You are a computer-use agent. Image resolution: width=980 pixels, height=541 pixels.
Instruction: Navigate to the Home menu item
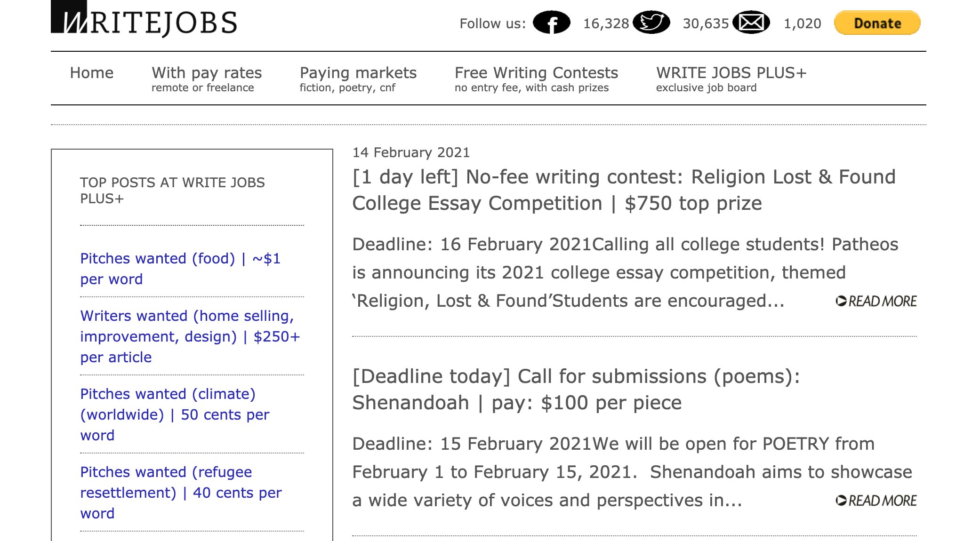tap(91, 73)
